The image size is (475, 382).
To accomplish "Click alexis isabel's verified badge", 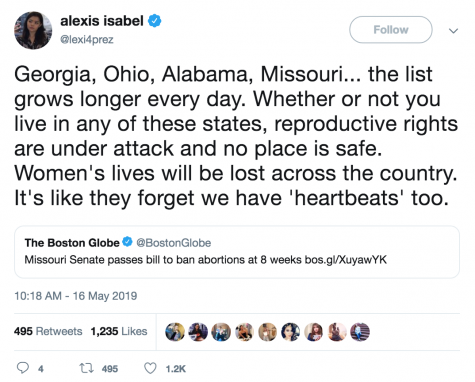I will tap(155, 21).
